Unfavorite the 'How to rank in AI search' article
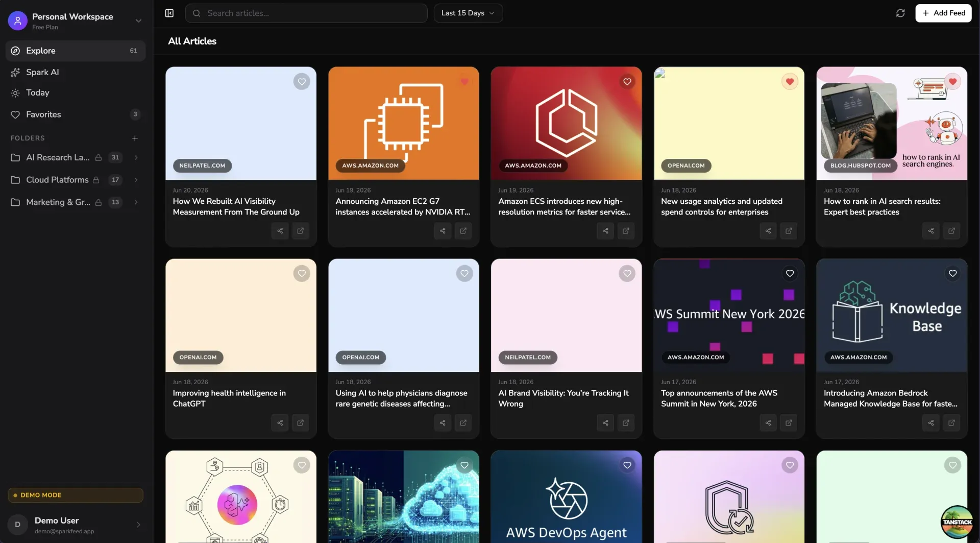Screen dimensions: 980x543 click(x=952, y=82)
